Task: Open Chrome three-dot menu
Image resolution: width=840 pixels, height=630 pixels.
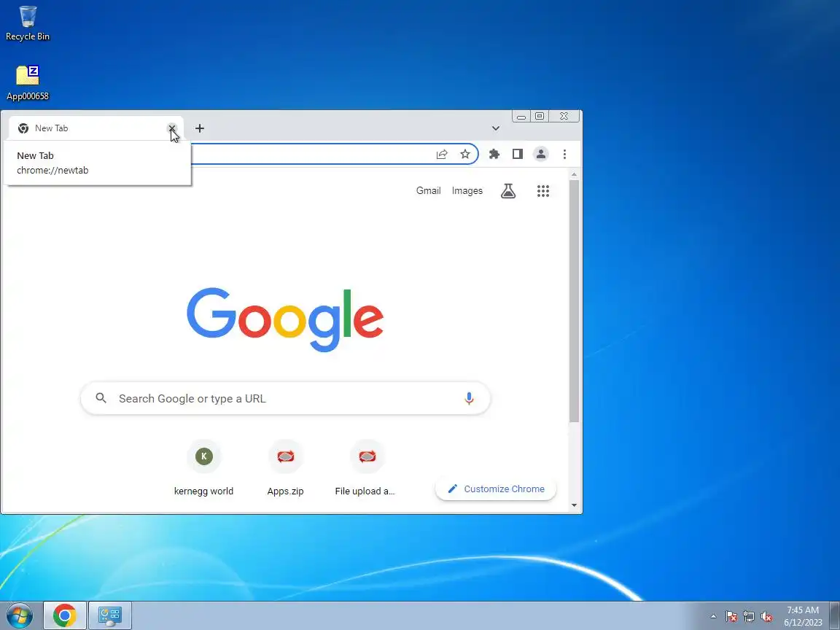Action: pos(564,155)
